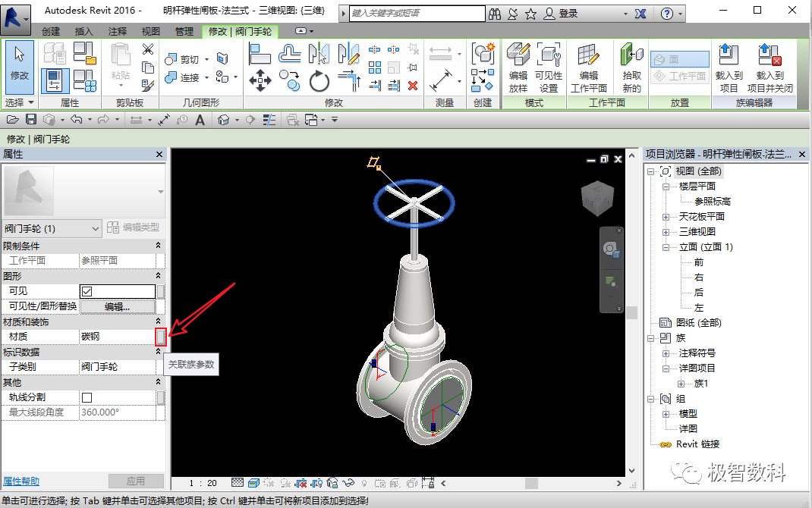Click the Save icon in quick toolbar

click(31, 120)
